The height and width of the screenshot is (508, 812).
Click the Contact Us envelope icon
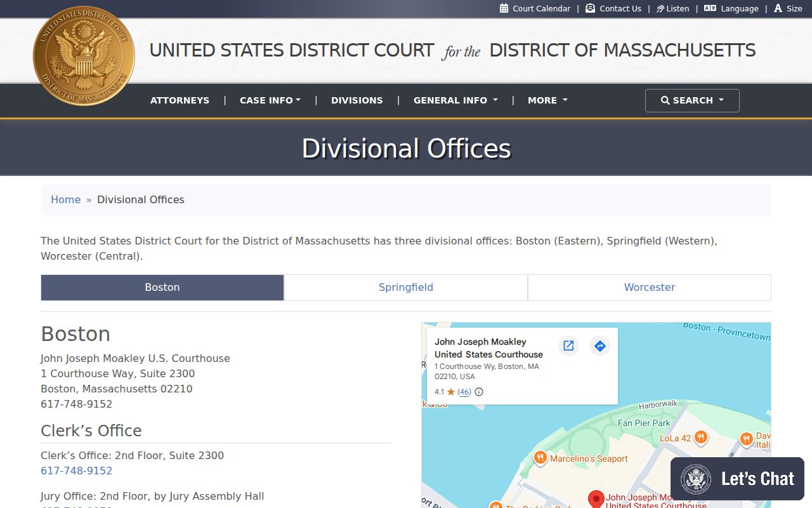click(590, 8)
